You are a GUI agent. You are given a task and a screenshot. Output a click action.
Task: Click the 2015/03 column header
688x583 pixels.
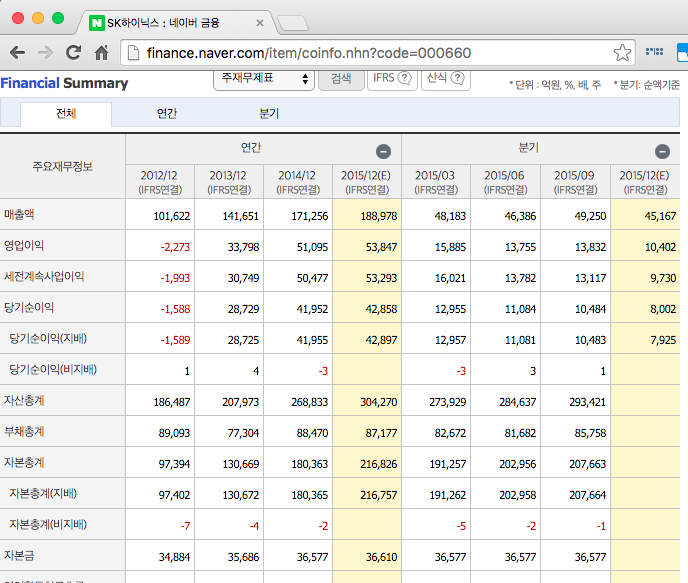coord(436,182)
